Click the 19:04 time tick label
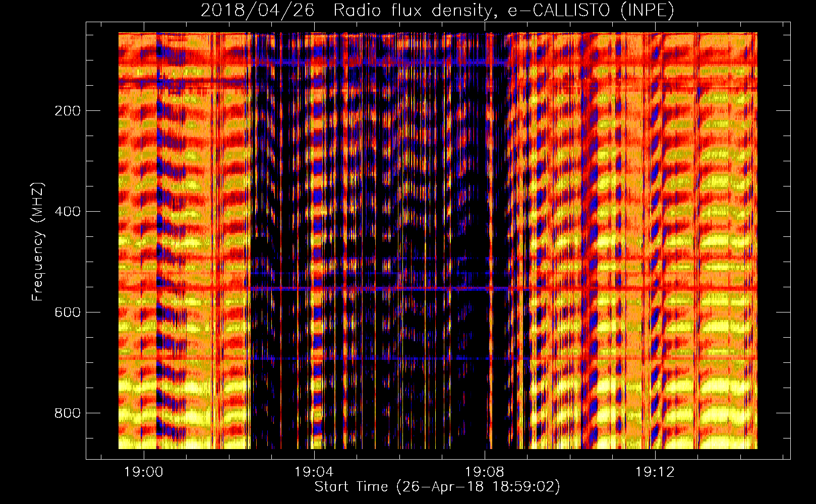Viewport: 816px width, 504px height. [314, 472]
